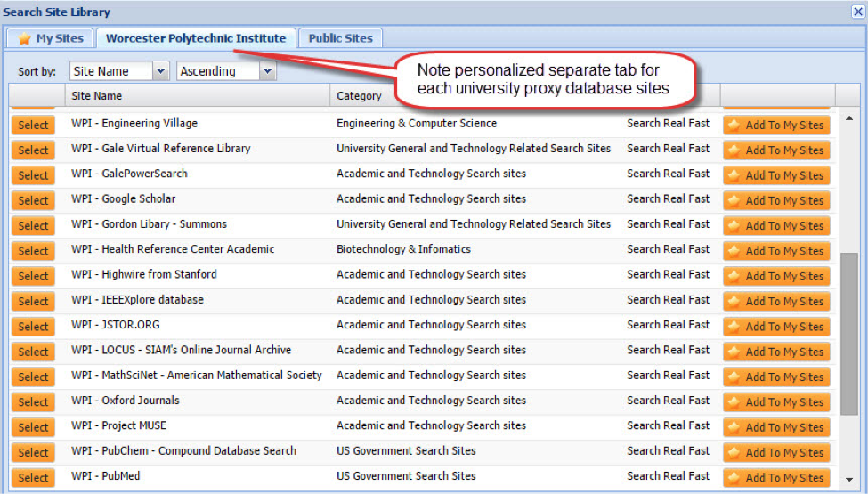Select WPI - Health Reference Center Academic
The image size is (868, 494).
point(33,251)
